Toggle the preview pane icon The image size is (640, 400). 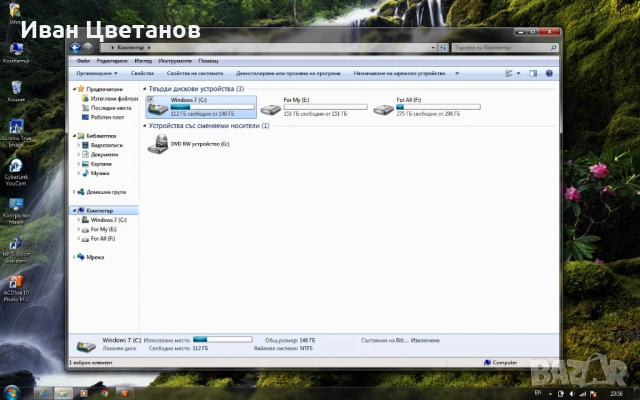click(533, 73)
